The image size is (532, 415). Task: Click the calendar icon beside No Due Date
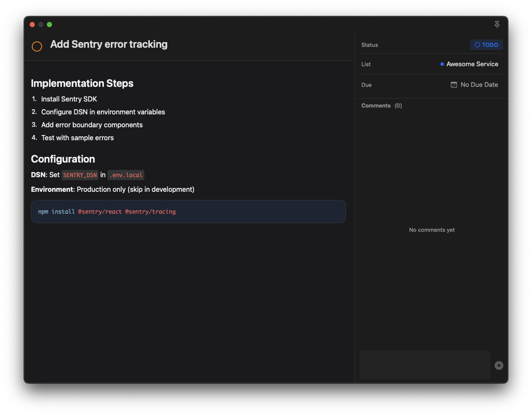(453, 85)
